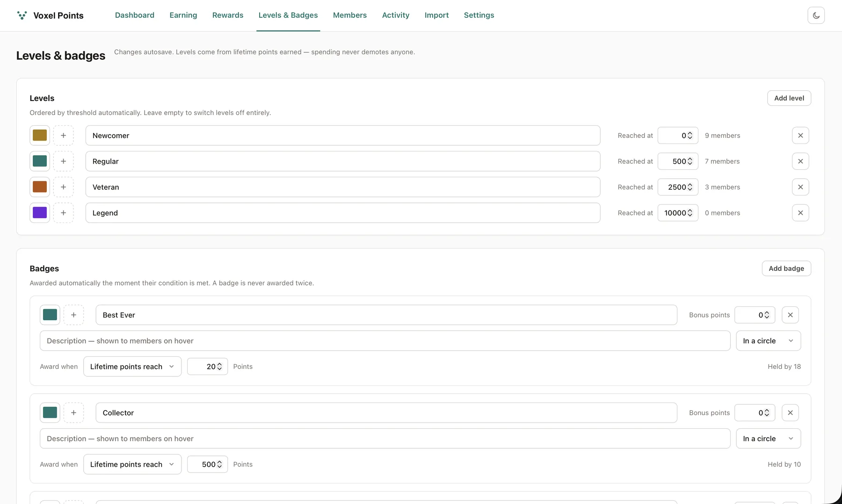Open the Import tab
Viewport: 842px width, 504px height.
click(436, 15)
